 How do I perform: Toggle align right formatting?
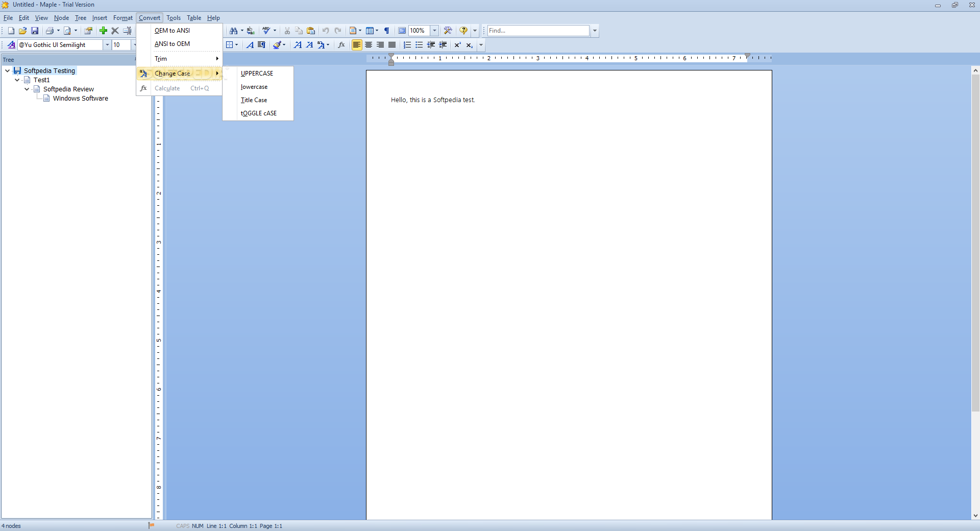[380, 45]
